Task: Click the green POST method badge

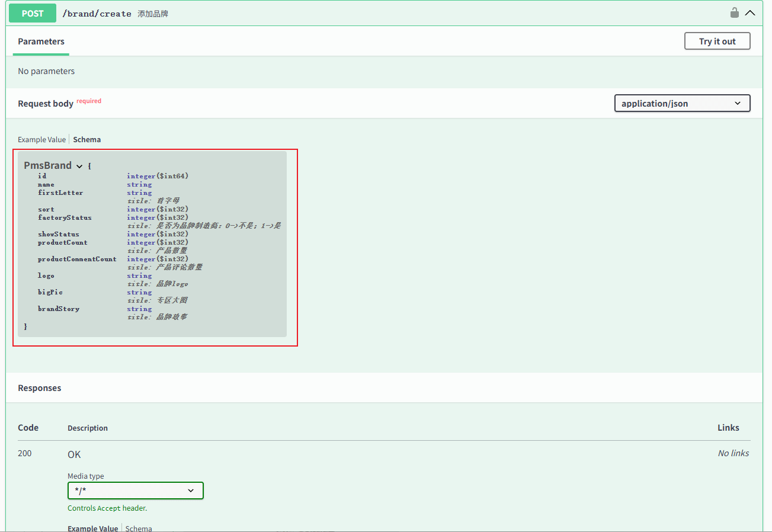Action: (33, 13)
